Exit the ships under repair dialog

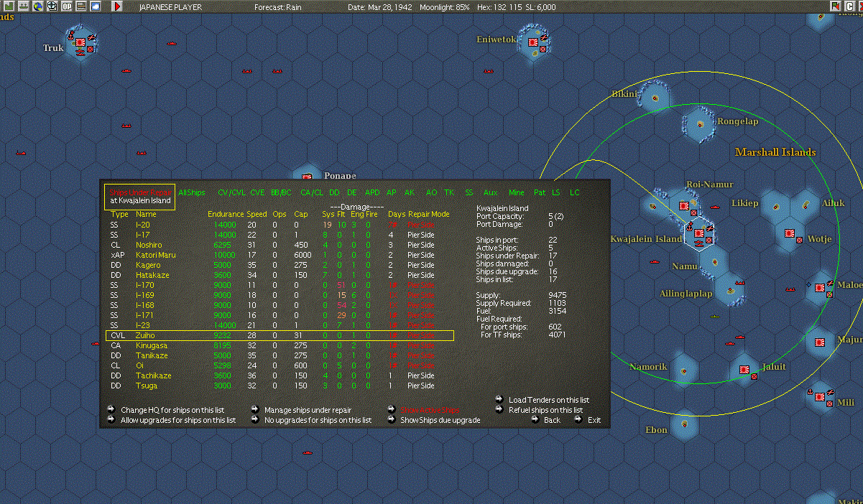click(x=594, y=420)
